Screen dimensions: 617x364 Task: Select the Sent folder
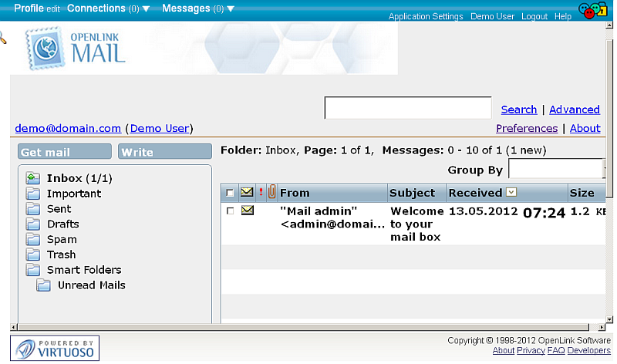click(x=59, y=209)
